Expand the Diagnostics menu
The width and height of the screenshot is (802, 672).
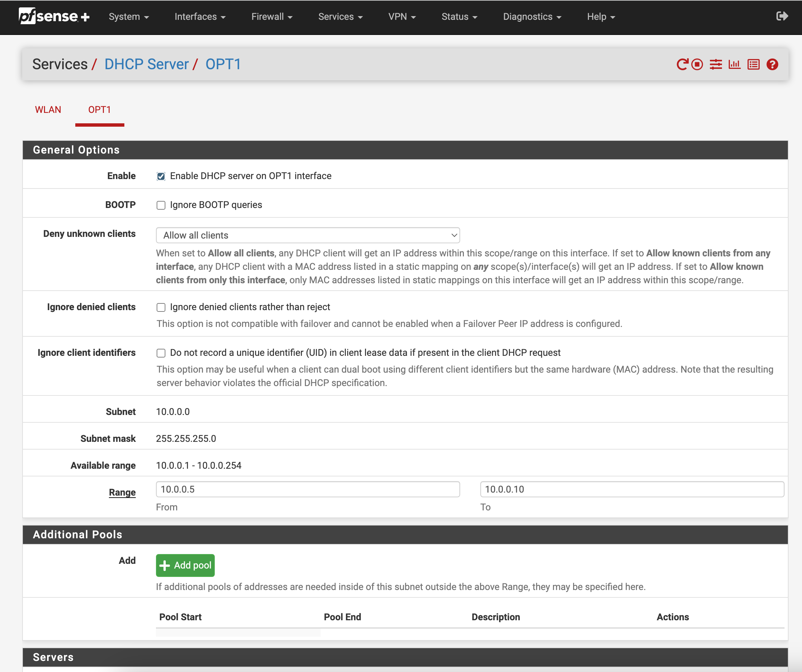[x=532, y=16]
